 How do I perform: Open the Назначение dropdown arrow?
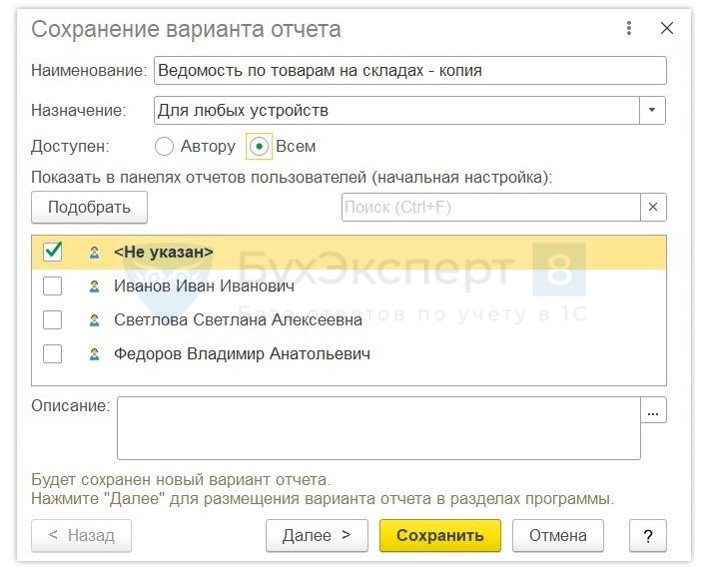coord(652,110)
